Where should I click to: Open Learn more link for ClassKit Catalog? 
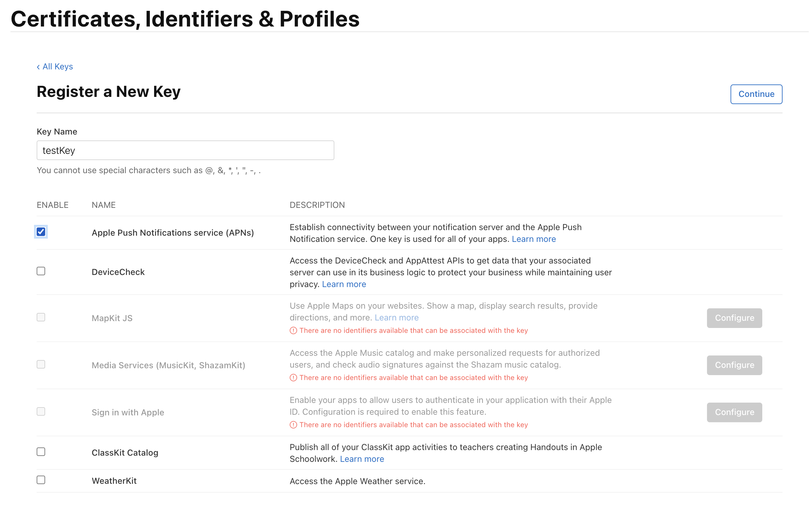[362, 459]
